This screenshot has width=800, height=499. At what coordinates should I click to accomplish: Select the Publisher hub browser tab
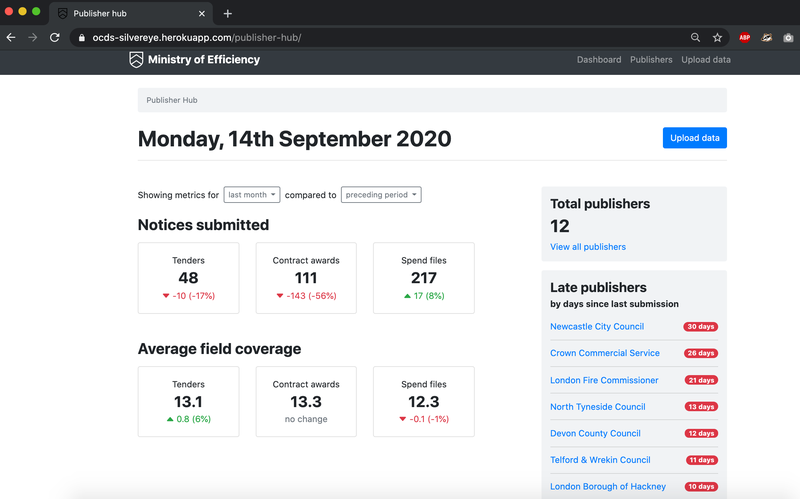pyautogui.click(x=131, y=13)
